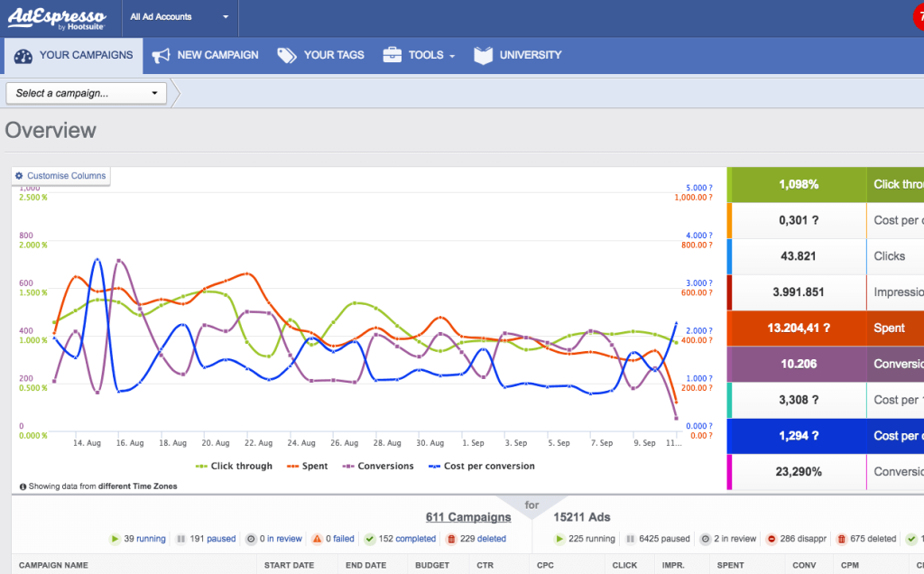Toggle the Conversions legend series

tap(378, 467)
